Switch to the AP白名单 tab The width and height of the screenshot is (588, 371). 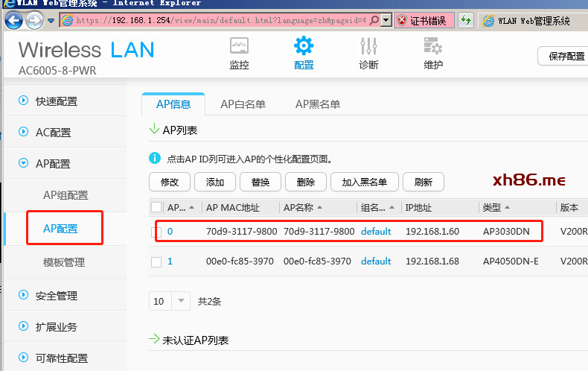[x=243, y=104]
